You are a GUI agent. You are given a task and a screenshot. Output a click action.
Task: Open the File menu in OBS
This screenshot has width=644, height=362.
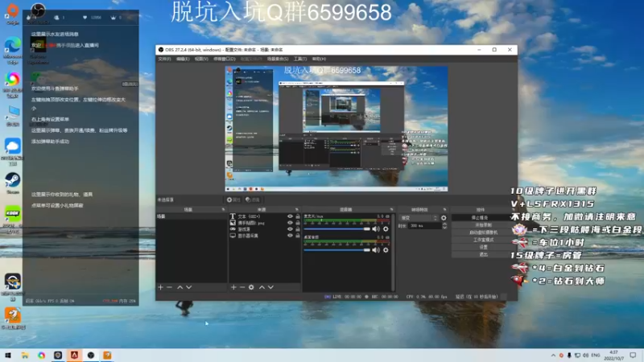164,59
